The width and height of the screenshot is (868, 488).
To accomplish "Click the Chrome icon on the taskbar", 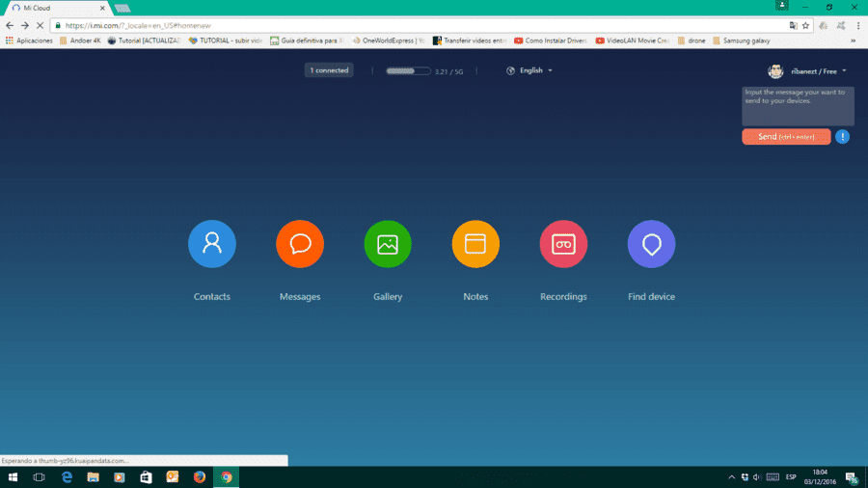I will [x=227, y=477].
